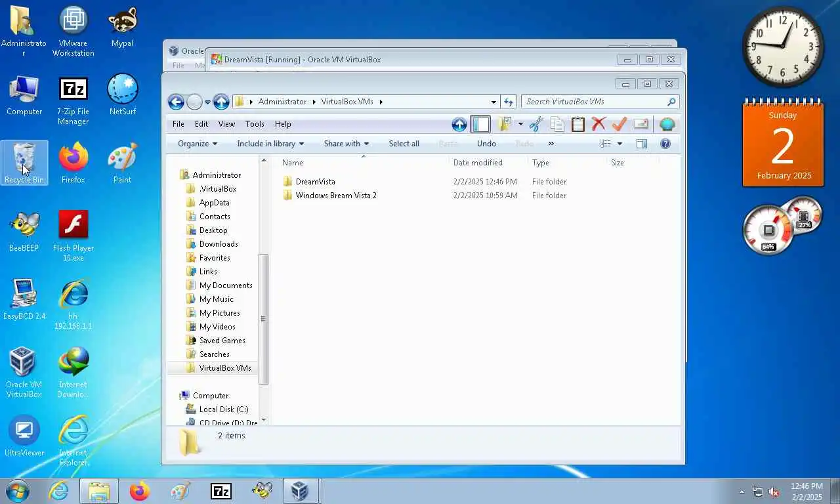This screenshot has height=504, width=840.
Task: Toggle the preview pane icon
Action: click(x=642, y=144)
